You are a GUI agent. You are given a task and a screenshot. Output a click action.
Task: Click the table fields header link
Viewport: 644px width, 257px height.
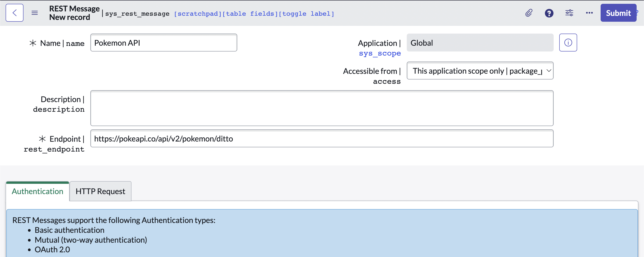250,14
